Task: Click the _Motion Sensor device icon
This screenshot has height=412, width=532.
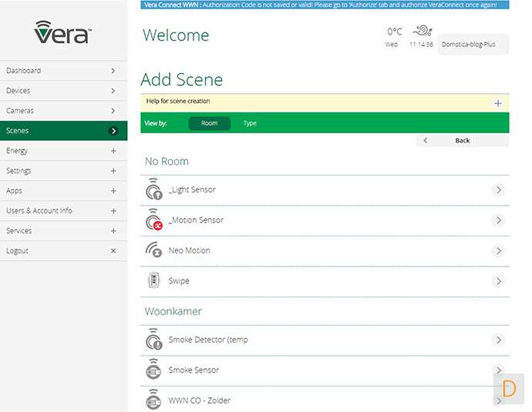Action: (x=153, y=220)
